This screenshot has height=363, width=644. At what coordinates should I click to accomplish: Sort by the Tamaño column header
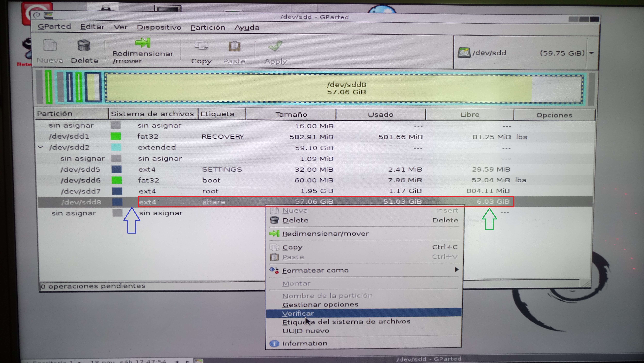tap(291, 115)
